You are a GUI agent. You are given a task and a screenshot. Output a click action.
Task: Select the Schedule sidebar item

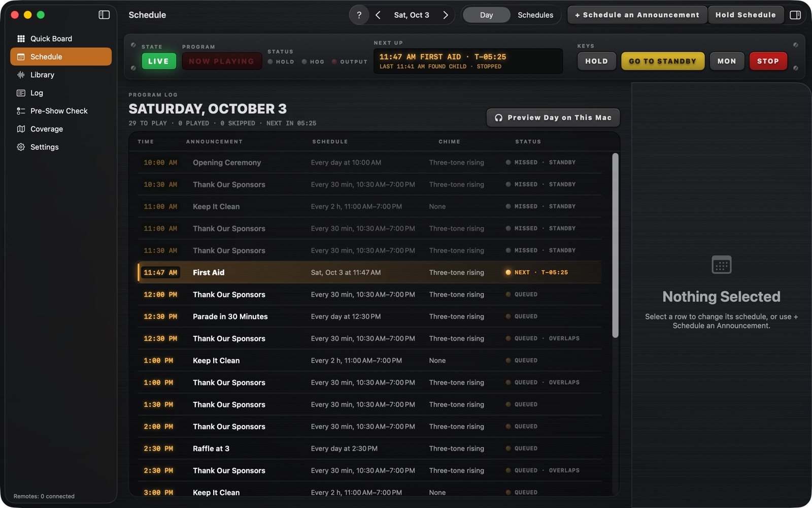tap(61, 56)
